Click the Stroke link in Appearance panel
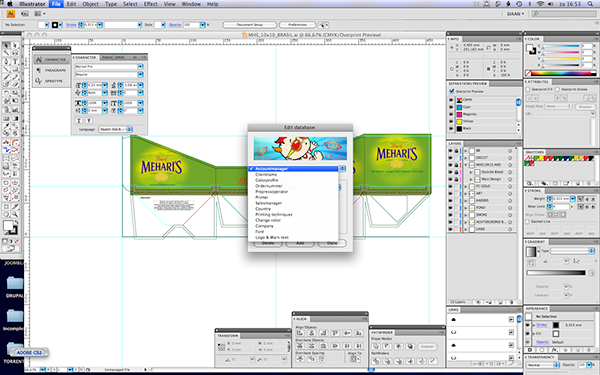 pos(541,325)
